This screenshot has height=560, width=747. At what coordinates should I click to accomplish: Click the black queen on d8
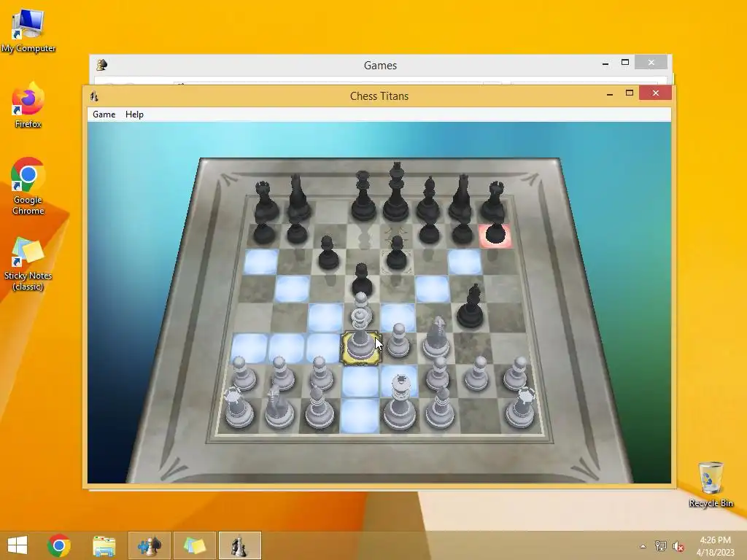pyautogui.click(x=363, y=196)
